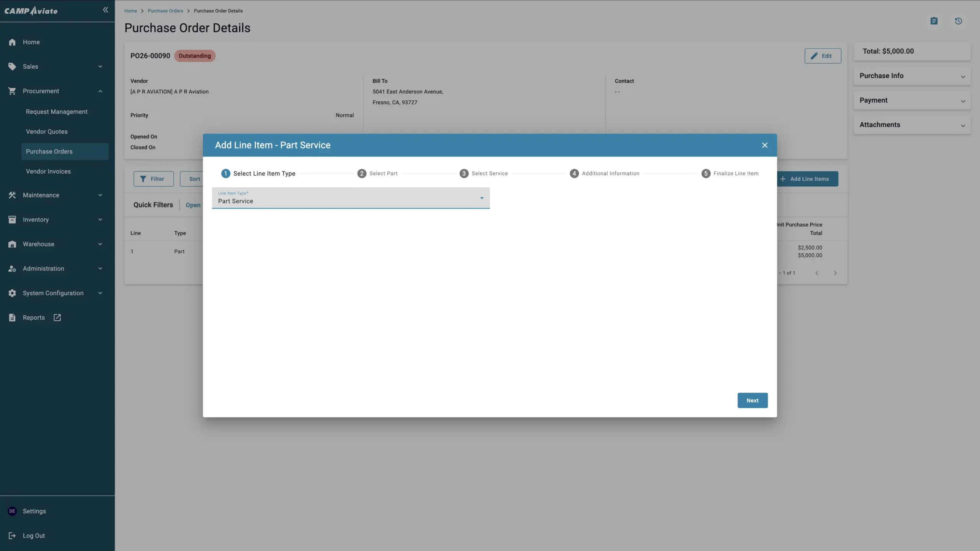Image resolution: width=980 pixels, height=551 pixels.
Task: Click the clipboard notes icon top right
Action: 934,21
